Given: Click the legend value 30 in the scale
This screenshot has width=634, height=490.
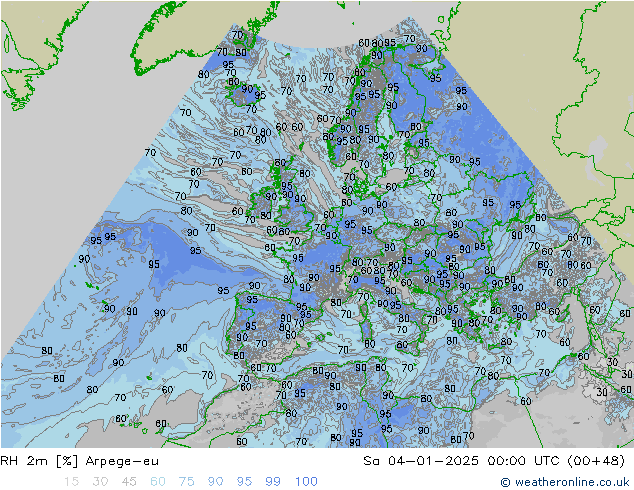Looking at the screenshot, I should [x=100, y=482].
